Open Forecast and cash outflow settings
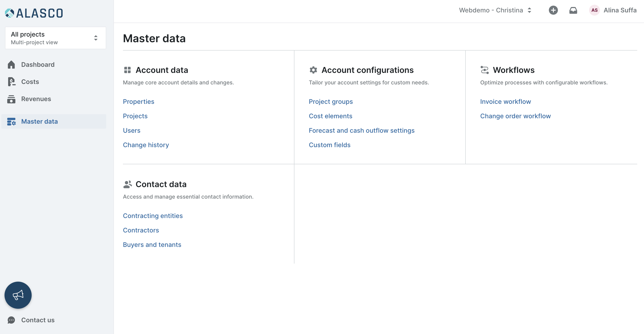The width and height of the screenshot is (644, 334). click(x=362, y=131)
